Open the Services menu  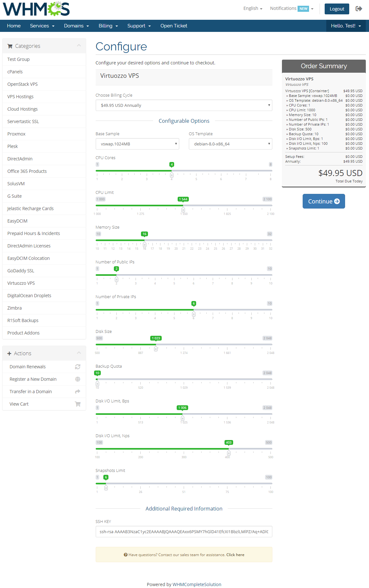click(x=42, y=26)
